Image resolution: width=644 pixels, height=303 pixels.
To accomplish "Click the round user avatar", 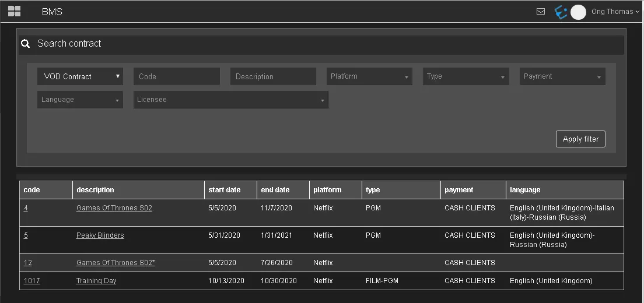I will [x=578, y=12].
